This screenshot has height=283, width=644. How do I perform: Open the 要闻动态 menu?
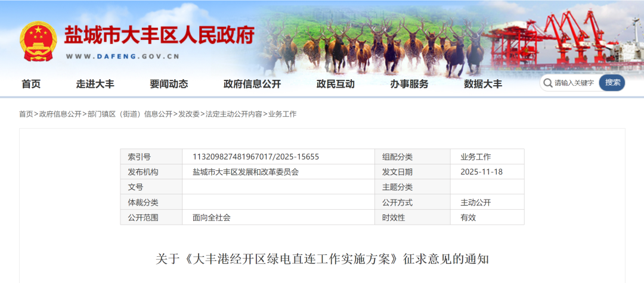(169, 84)
